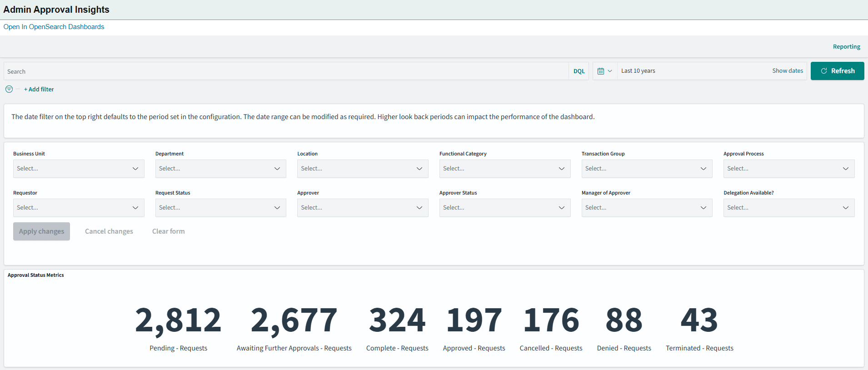Click the 88 Denied Requests metric
This screenshot has height=370, width=868.
pos(624,328)
